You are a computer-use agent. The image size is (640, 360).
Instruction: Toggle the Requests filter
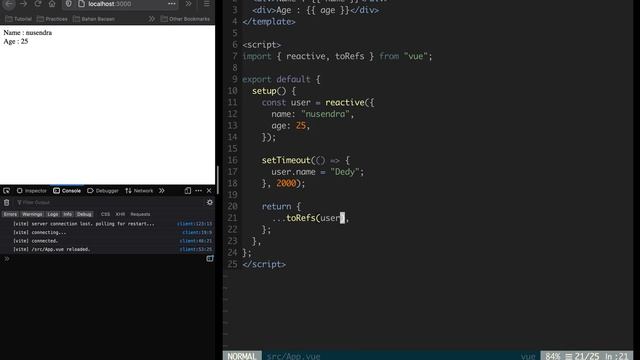140,214
